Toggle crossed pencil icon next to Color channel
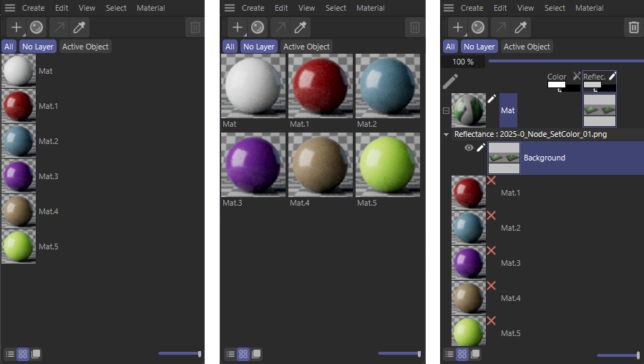 coord(577,76)
